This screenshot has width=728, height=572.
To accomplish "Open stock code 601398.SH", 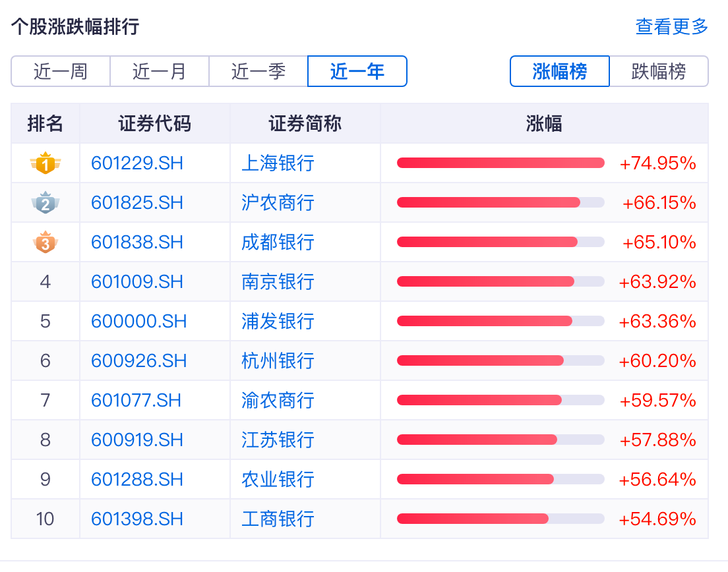I will pyautogui.click(x=137, y=519).
